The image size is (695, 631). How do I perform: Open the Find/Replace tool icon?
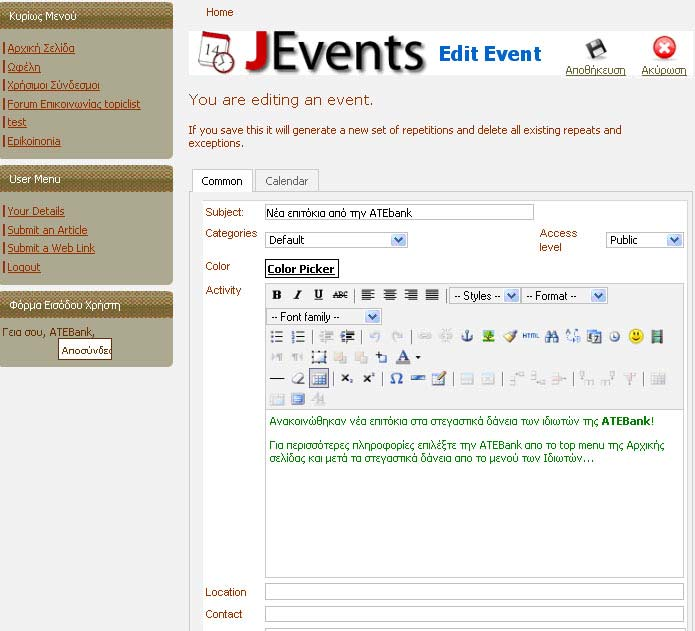573,336
